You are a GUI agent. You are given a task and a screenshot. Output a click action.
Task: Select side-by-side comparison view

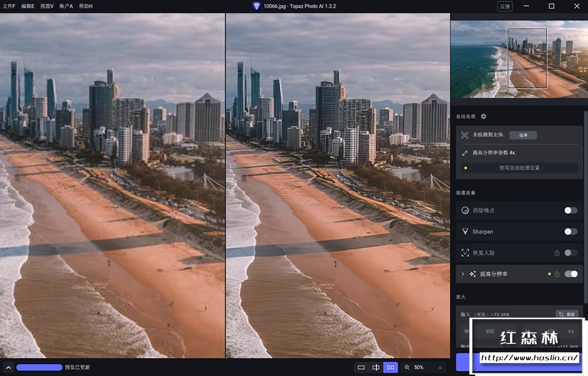(x=390, y=367)
